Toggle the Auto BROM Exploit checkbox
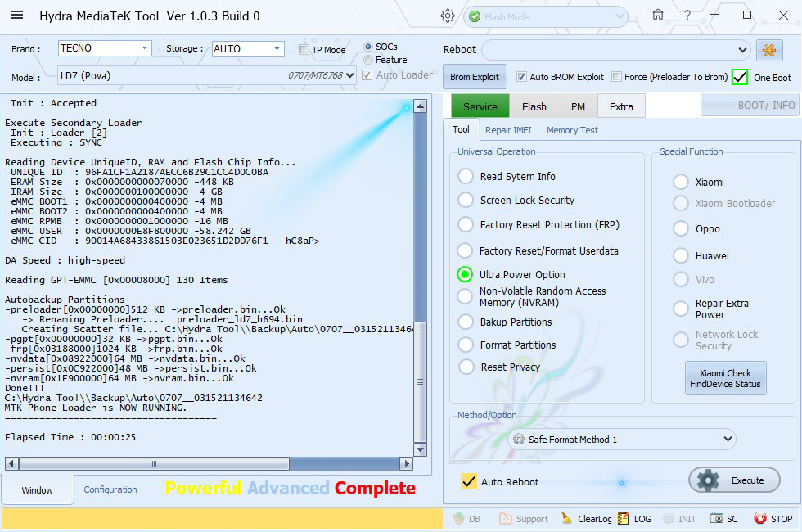The width and height of the screenshot is (802, 532). pos(521,77)
